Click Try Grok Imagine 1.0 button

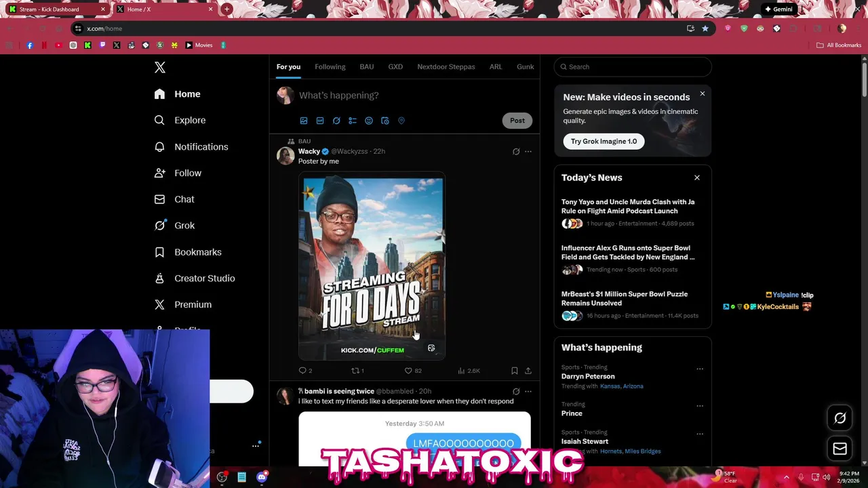[x=604, y=141]
